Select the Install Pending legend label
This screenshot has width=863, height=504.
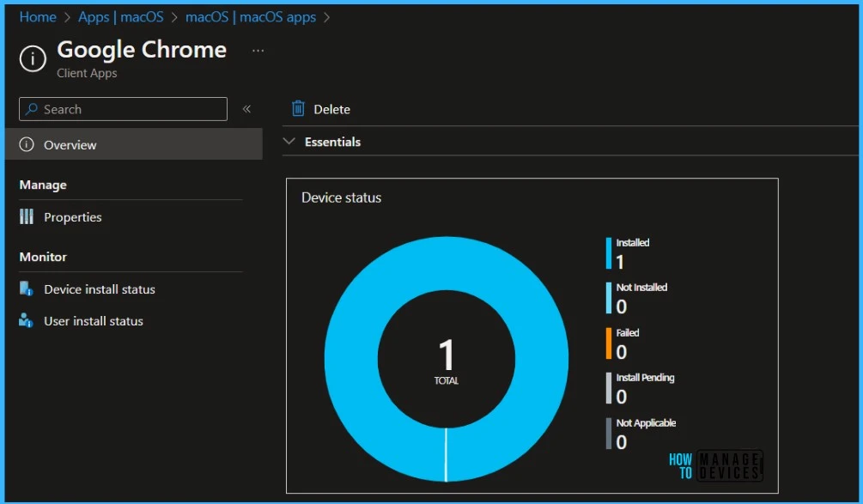tap(645, 378)
